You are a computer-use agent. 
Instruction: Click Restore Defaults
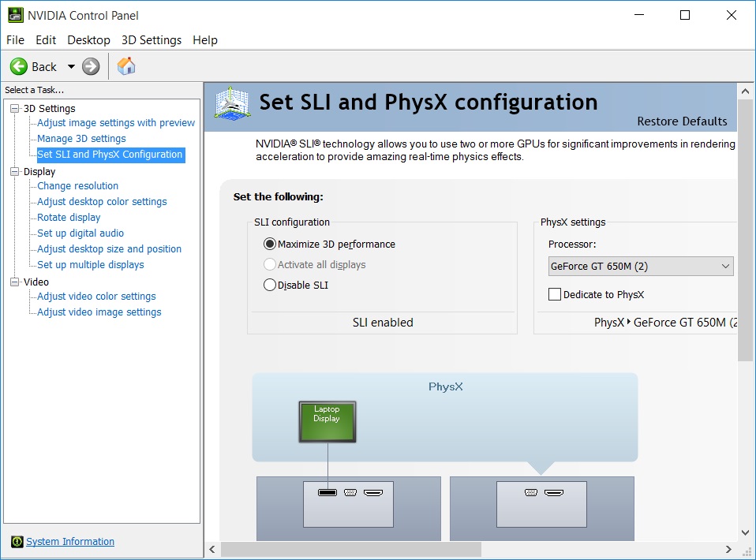[x=682, y=121]
